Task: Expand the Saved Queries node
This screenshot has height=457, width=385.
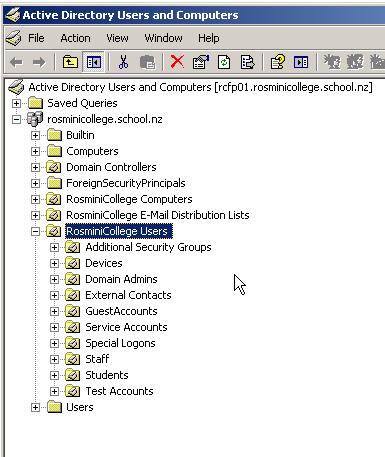Action: click(16, 103)
